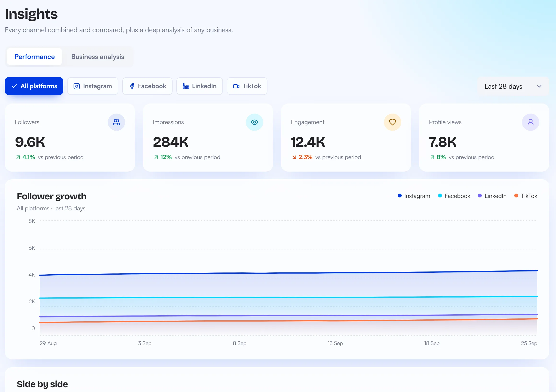Click the Side by side heading
Viewport: 556px width, 392px height.
tap(42, 384)
